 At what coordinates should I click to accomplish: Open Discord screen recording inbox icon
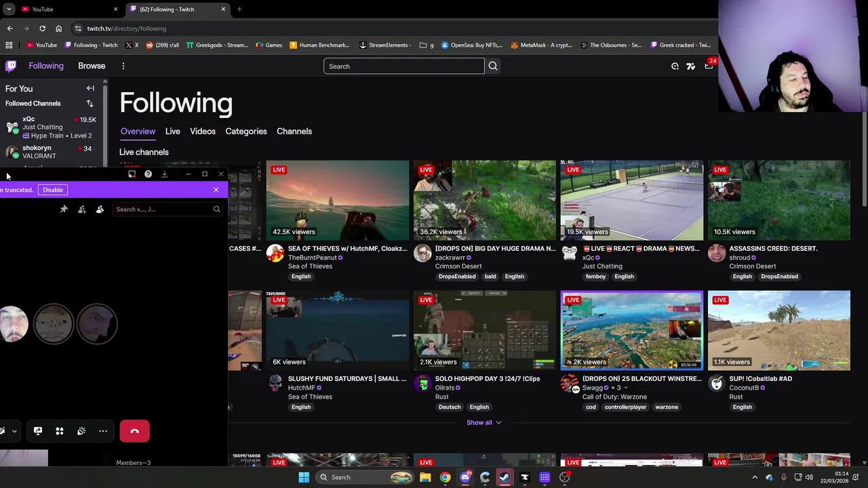(x=132, y=174)
